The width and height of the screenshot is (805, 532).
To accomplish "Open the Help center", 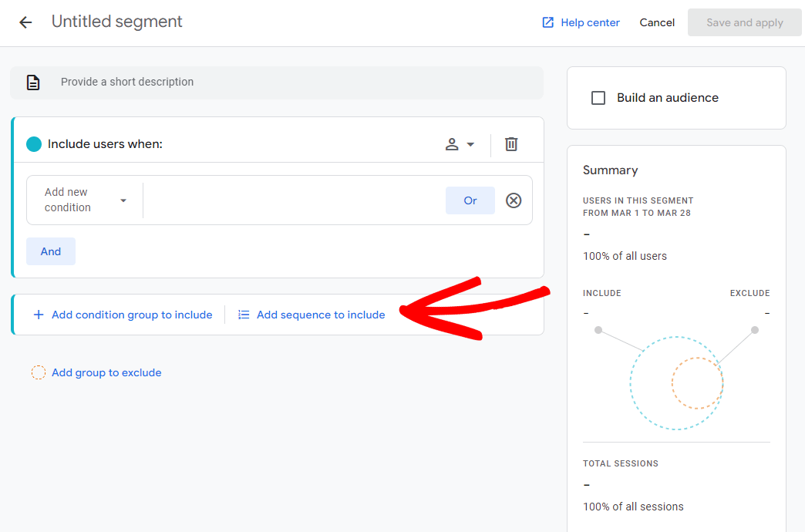I will point(581,22).
